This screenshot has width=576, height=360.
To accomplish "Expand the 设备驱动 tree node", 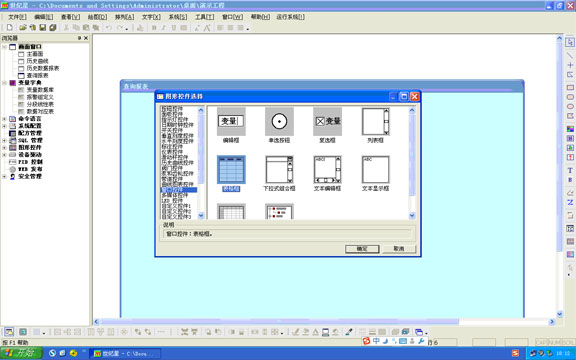I will tap(4, 155).
